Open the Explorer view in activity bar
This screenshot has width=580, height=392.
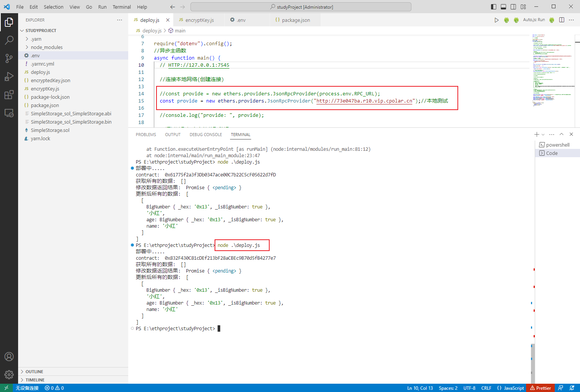[9, 23]
